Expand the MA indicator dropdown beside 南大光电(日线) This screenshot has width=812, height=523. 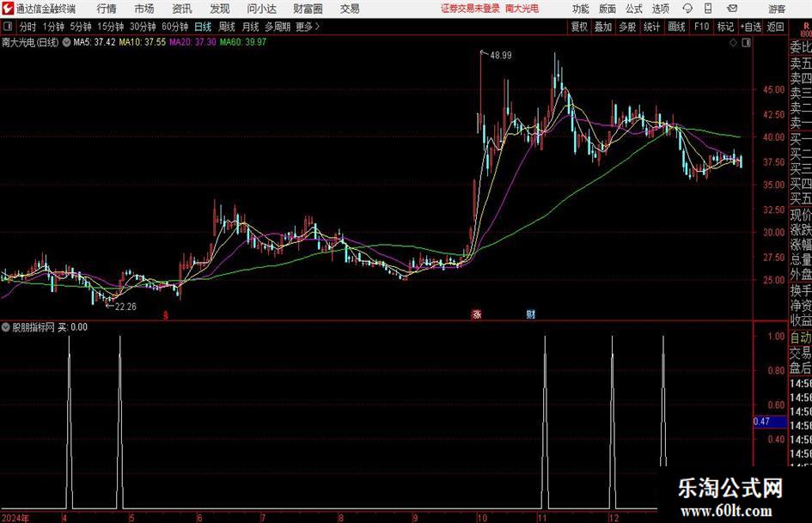67,42
